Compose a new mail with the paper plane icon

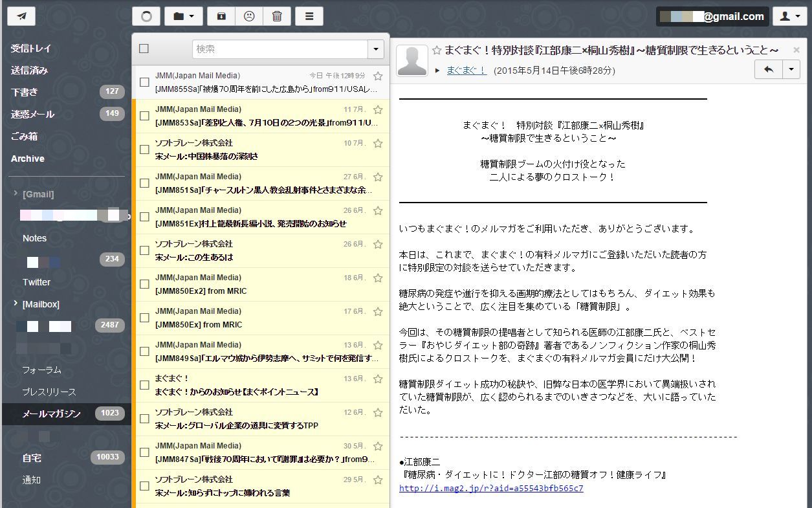[21, 16]
